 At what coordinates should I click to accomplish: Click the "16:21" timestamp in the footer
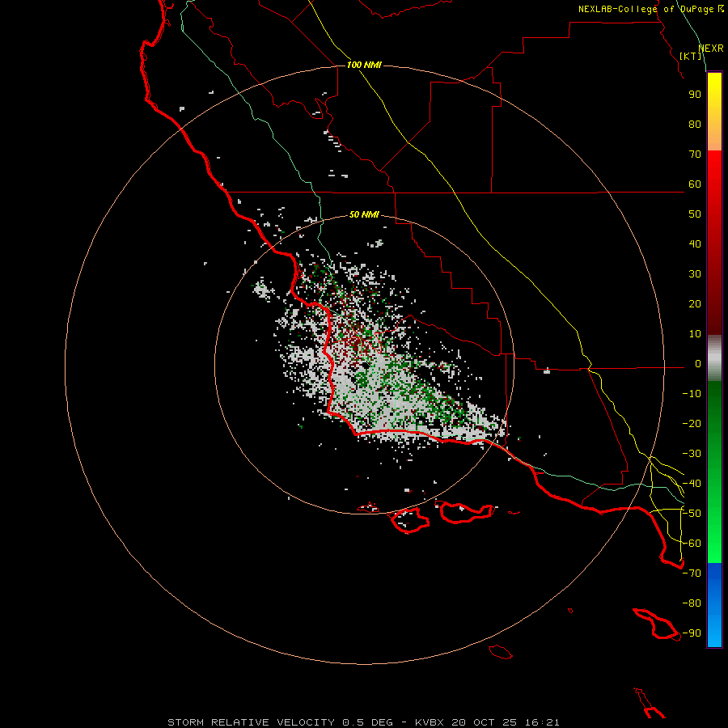(x=542, y=722)
